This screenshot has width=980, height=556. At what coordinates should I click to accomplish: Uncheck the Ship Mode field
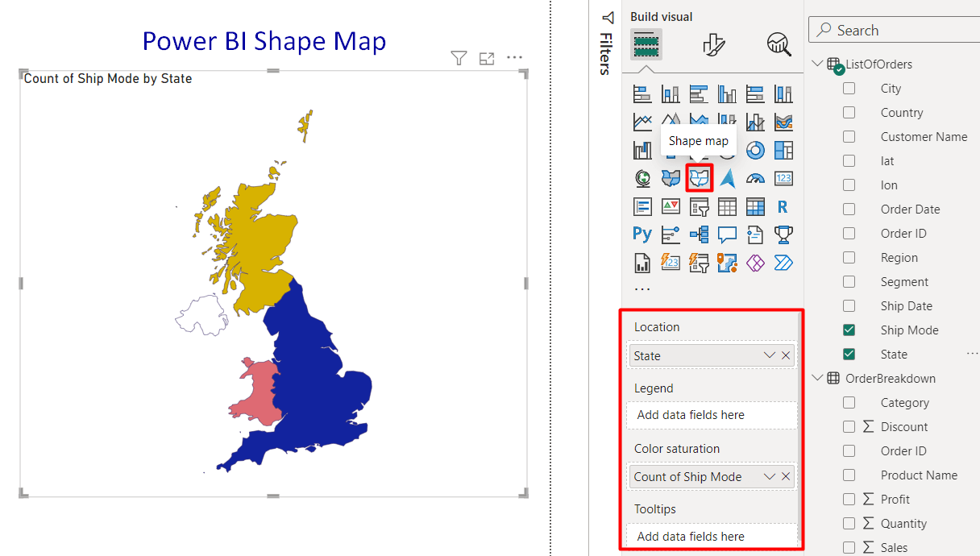tap(849, 330)
